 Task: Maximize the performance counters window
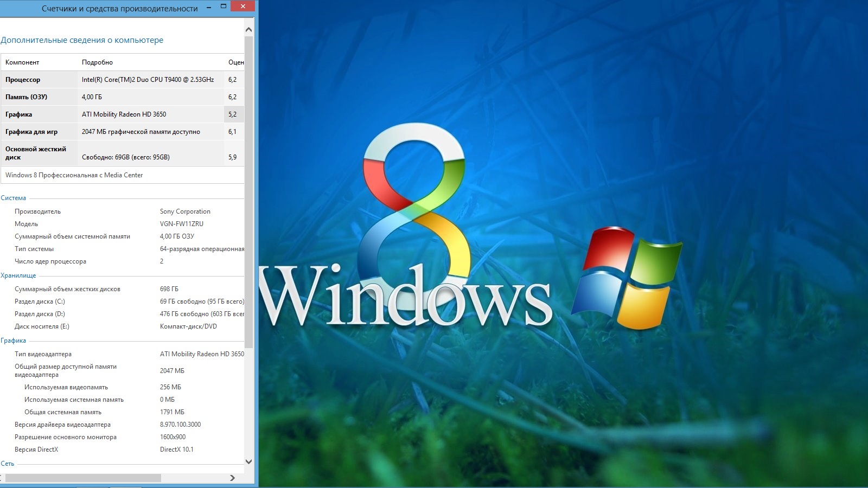[x=224, y=7]
